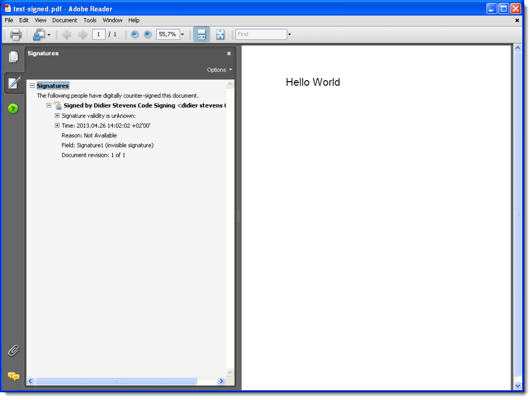
Task: Expand the Time 2013.04.26 node
Action: tap(57, 126)
